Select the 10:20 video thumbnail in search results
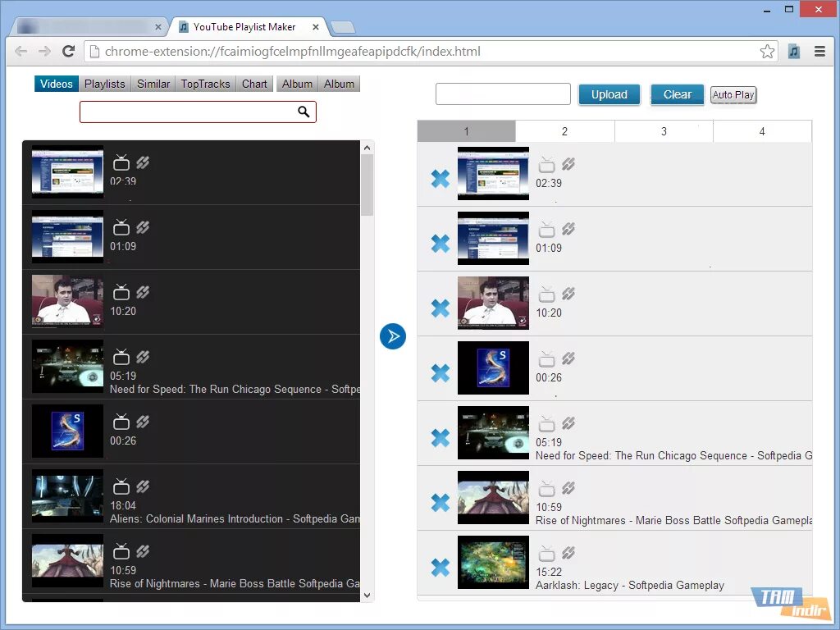 67,300
